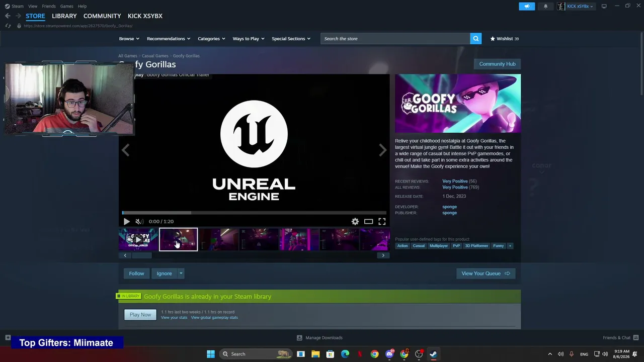Open View your stats link
Image resolution: width=644 pixels, height=362 pixels.
click(174, 318)
